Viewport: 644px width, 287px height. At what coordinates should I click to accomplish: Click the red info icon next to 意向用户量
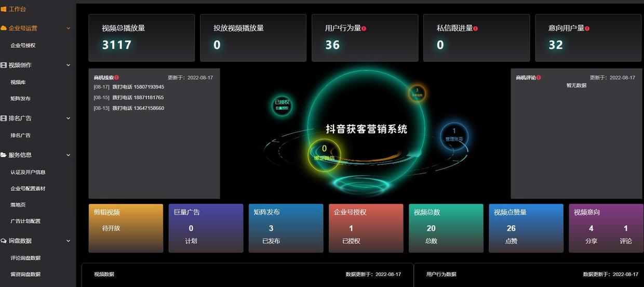coord(587,29)
